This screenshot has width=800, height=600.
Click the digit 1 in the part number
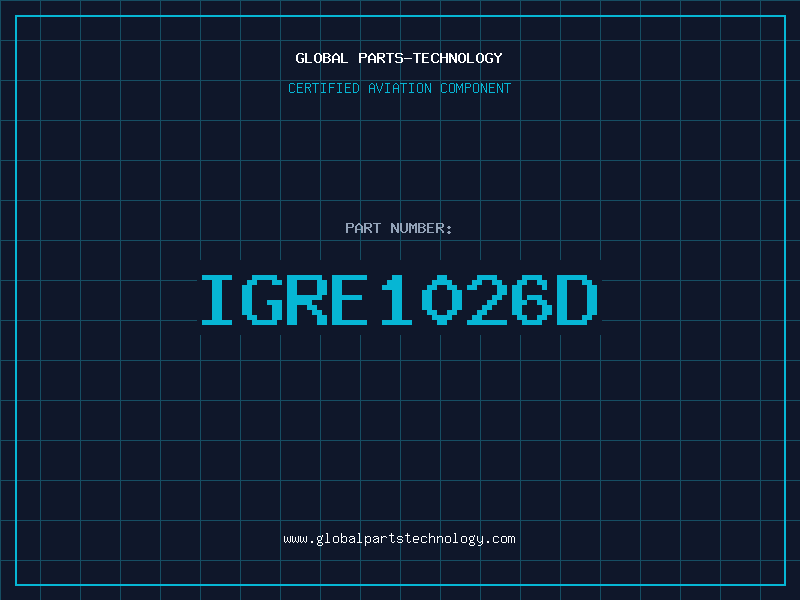point(398,300)
